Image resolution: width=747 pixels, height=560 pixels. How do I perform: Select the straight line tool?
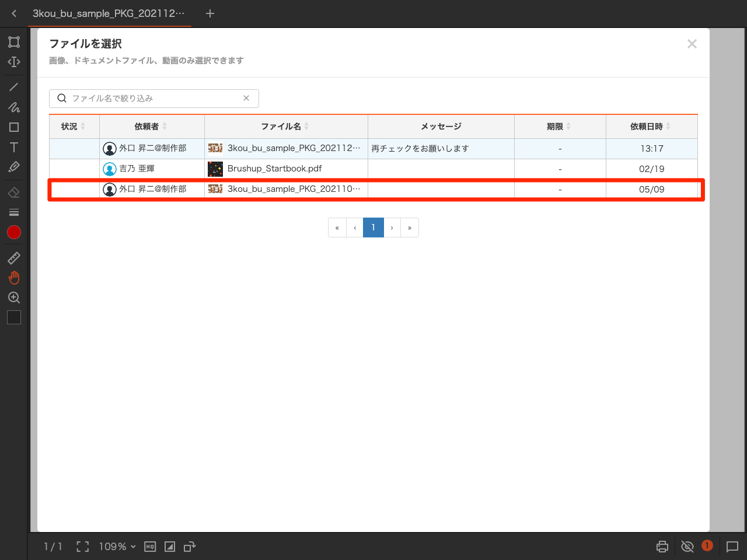(13, 87)
